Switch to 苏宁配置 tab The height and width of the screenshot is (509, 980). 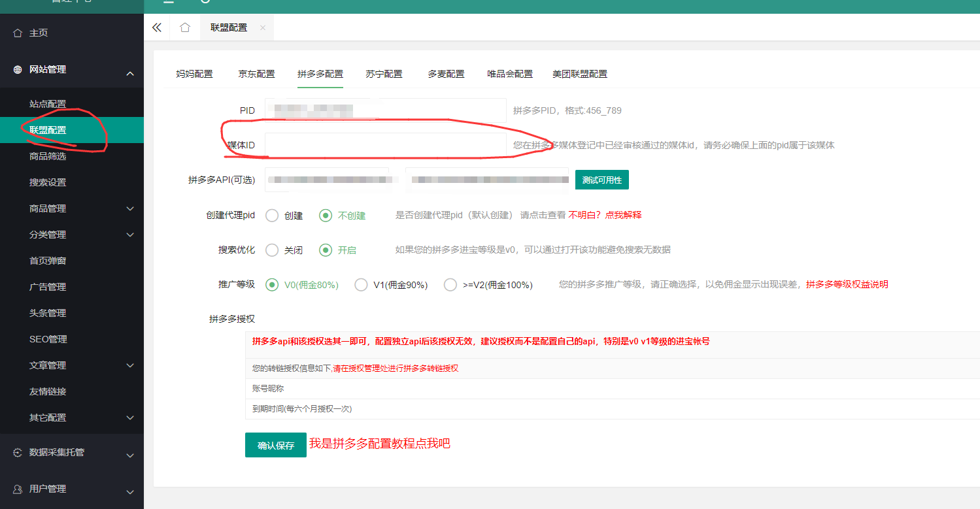(x=384, y=74)
